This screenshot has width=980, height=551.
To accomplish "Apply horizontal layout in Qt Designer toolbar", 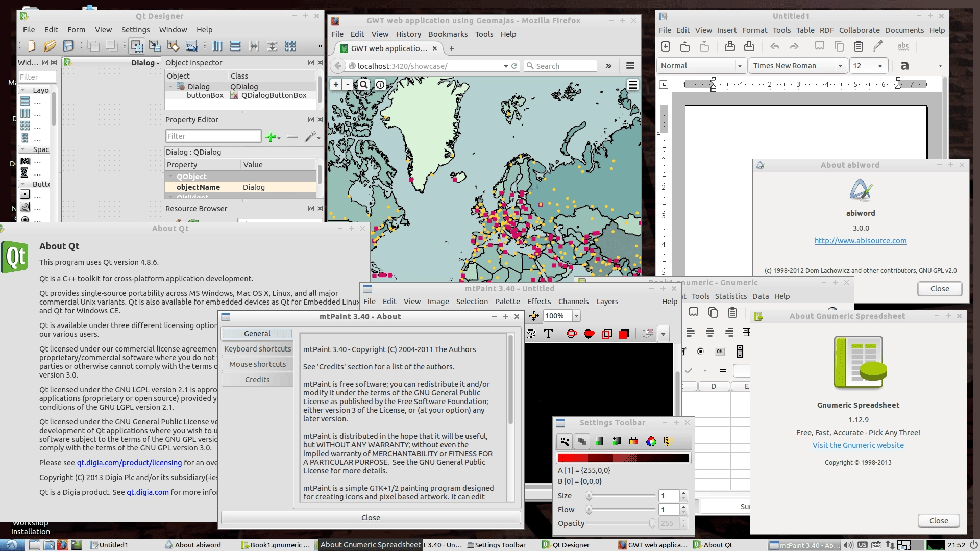I will coord(217,46).
